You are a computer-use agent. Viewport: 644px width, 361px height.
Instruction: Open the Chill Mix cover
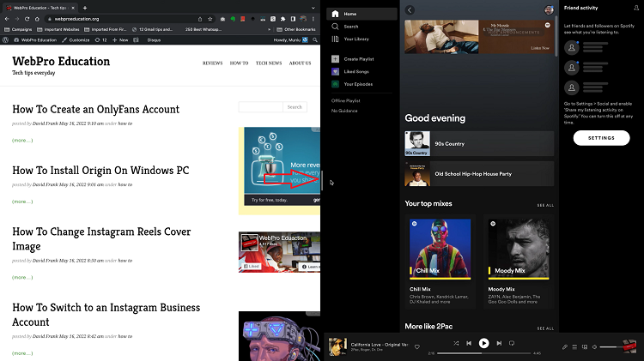(440, 250)
